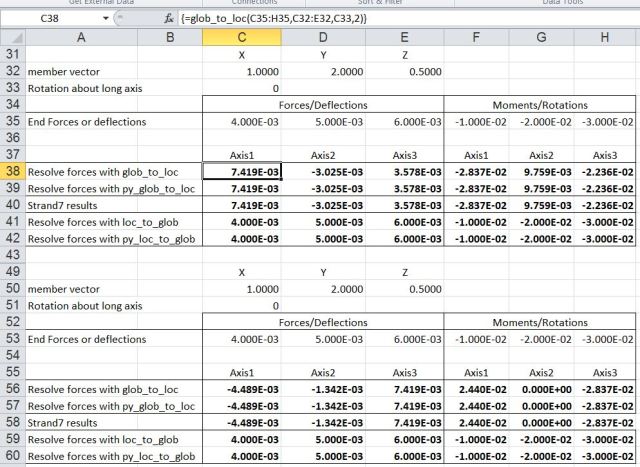The image size is (640, 467).
Task: Select the row 49 header
Action: (x=11, y=271)
